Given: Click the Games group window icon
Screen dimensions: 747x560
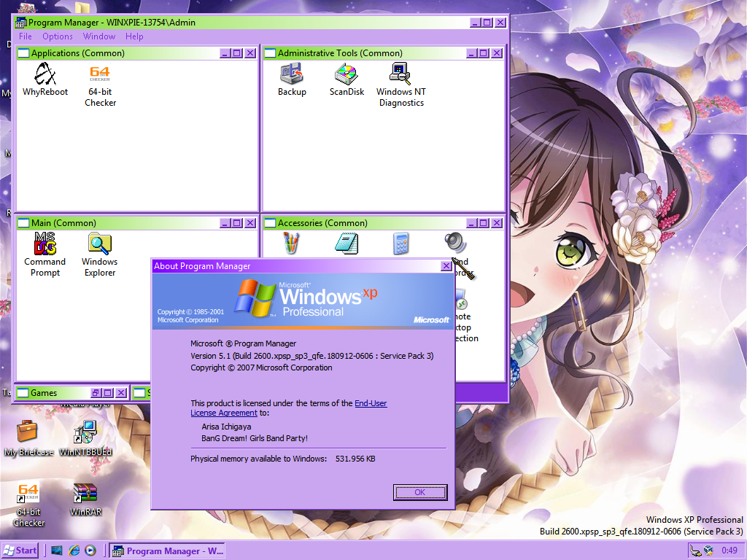Looking at the screenshot, I should 23,393.
